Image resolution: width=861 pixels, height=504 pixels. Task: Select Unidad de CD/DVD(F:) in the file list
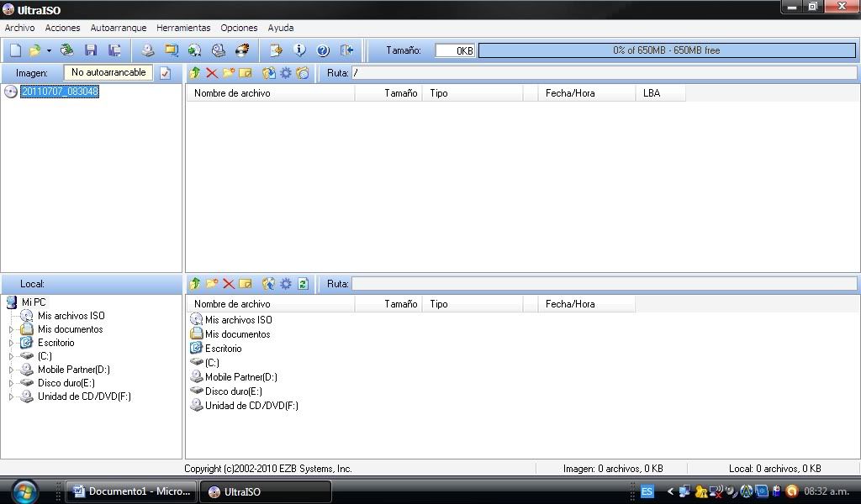[251, 406]
